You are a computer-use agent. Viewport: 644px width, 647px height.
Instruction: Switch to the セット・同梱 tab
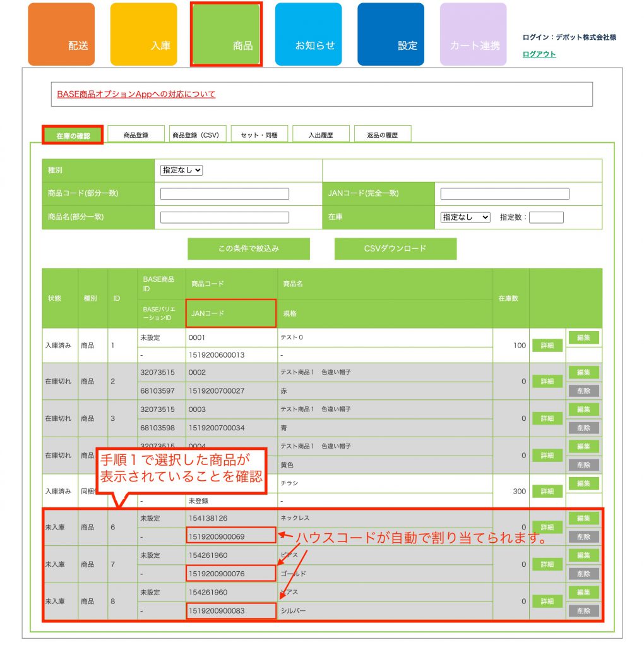click(x=259, y=135)
